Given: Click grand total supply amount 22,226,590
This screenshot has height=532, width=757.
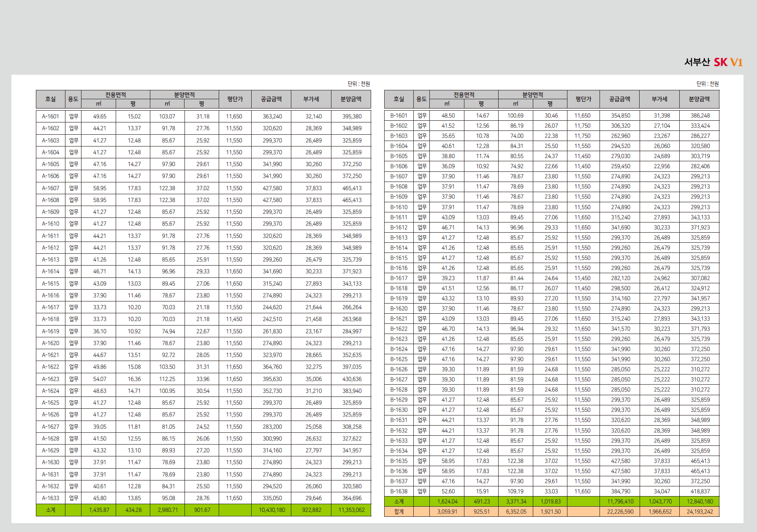Looking at the screenshot, I should point(620,512).
